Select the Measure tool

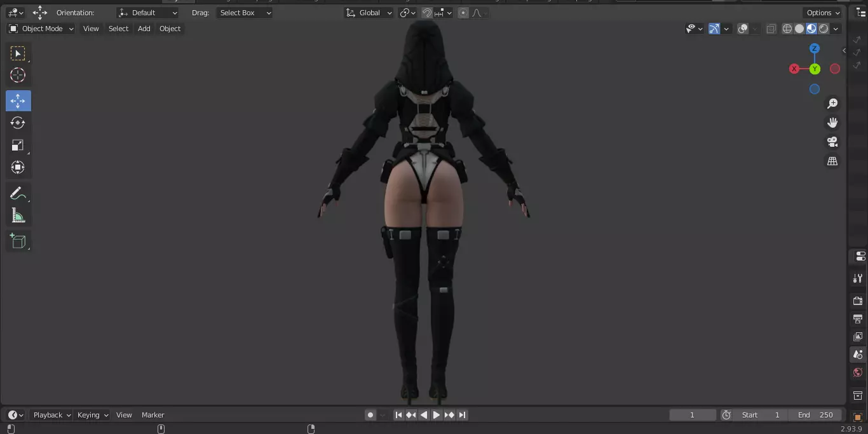pos(18,216)
